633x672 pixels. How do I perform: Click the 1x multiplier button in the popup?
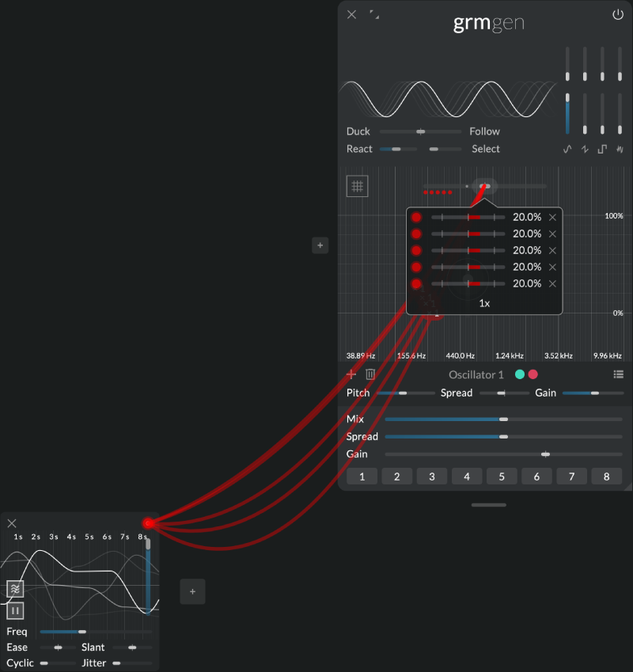point(483,302)
